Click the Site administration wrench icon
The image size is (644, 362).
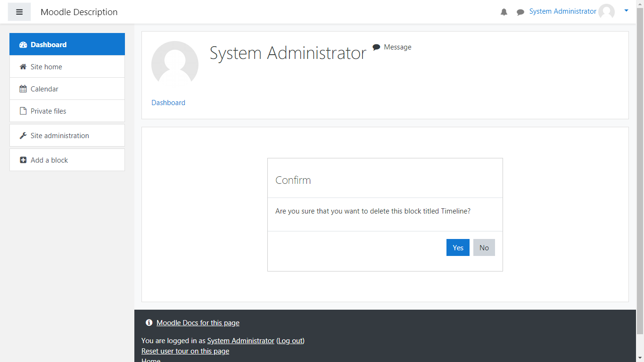pos(23,136)
